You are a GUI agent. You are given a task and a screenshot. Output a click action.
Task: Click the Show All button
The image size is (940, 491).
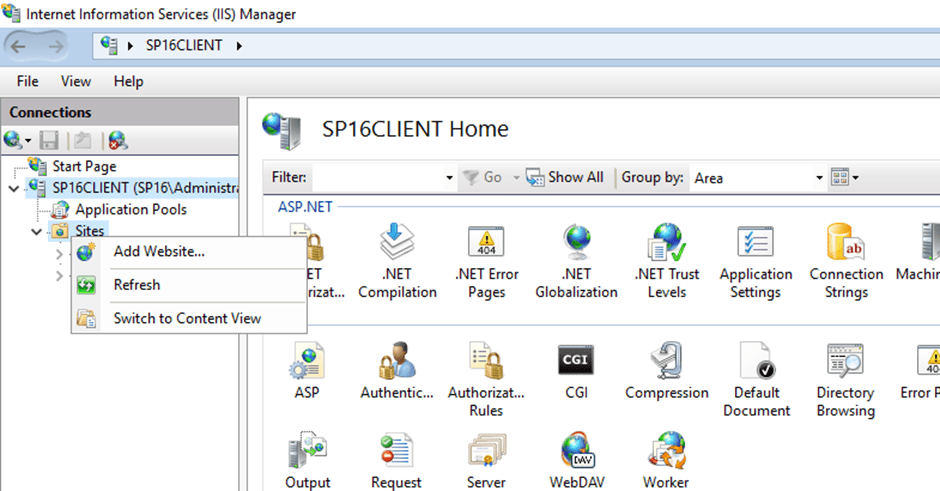565,177
